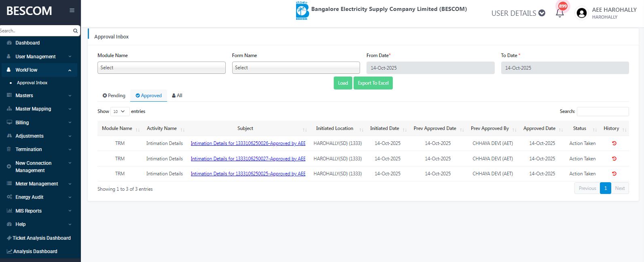This screenshot has height=262, width=644.
Task: Click the New Connection plus icon
Action: click(9, 166)
